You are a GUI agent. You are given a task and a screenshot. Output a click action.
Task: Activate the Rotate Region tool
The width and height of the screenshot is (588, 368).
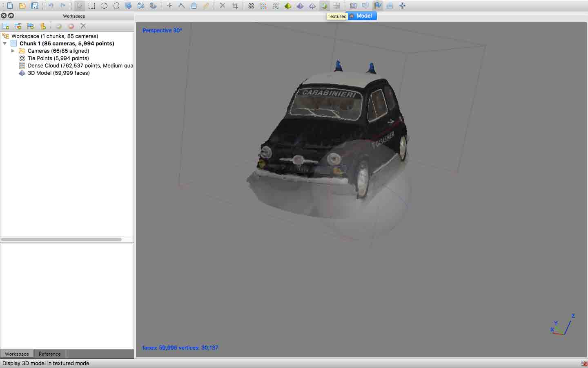click(x=141, y=6)
